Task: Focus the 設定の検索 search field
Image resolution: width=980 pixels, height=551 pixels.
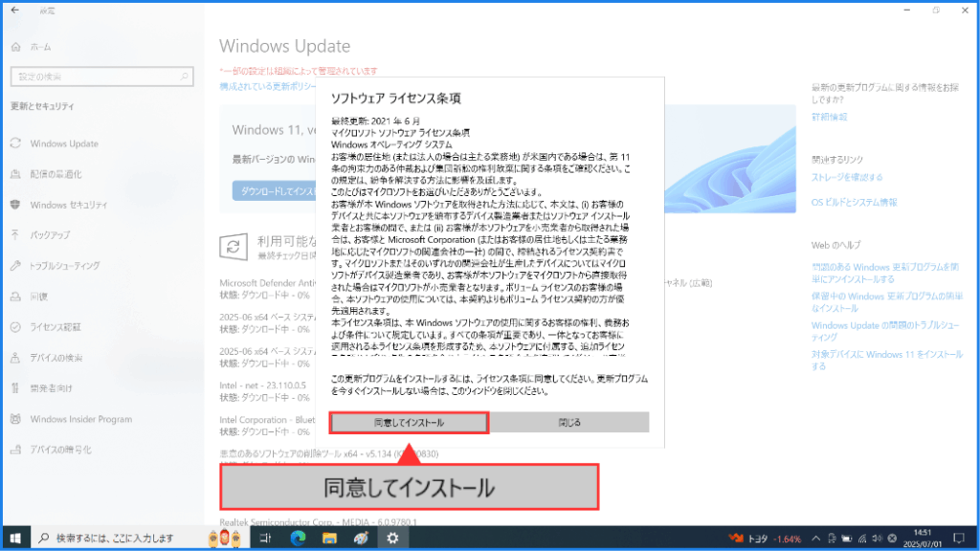Action: [101, 77]
